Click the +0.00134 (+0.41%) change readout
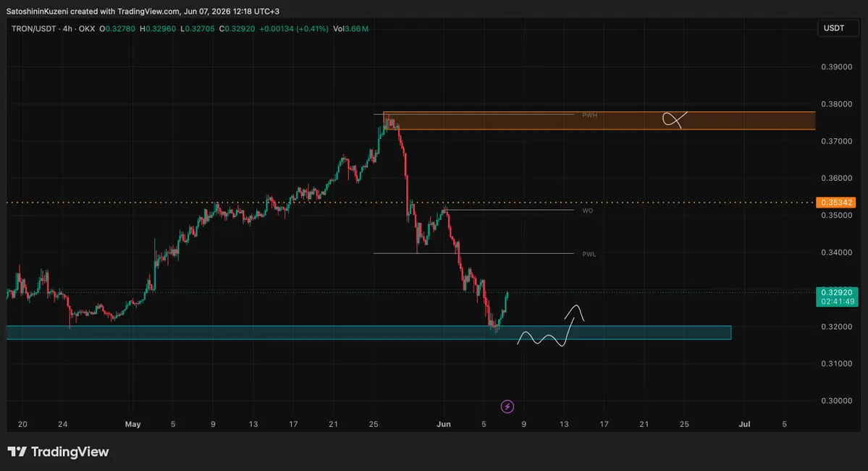This screenshot has height=471, width=868. [293, 29]
